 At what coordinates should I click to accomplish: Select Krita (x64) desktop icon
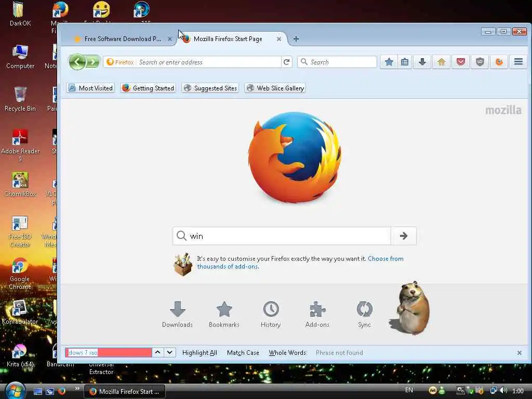click(x=20, y=355)
